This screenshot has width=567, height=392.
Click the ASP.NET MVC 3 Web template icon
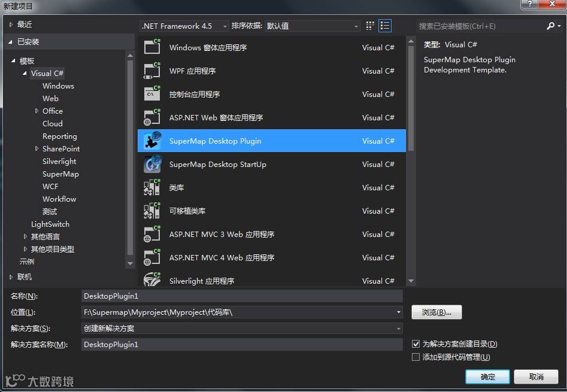152,234
